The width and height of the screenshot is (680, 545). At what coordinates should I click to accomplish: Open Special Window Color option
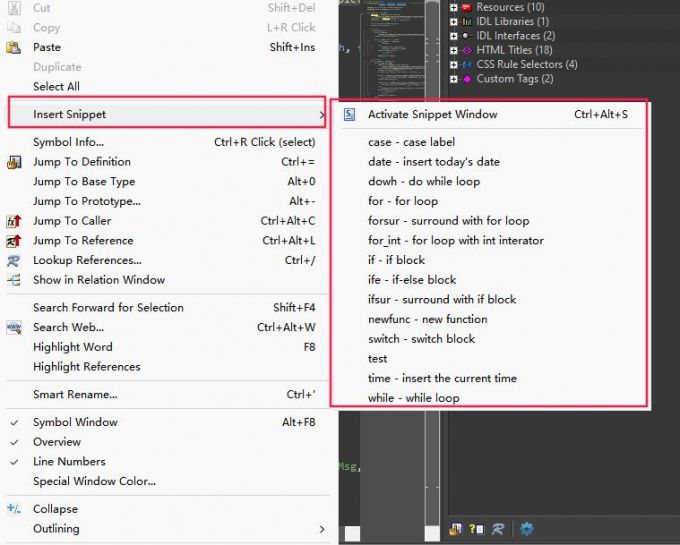[x=94, y=481]
